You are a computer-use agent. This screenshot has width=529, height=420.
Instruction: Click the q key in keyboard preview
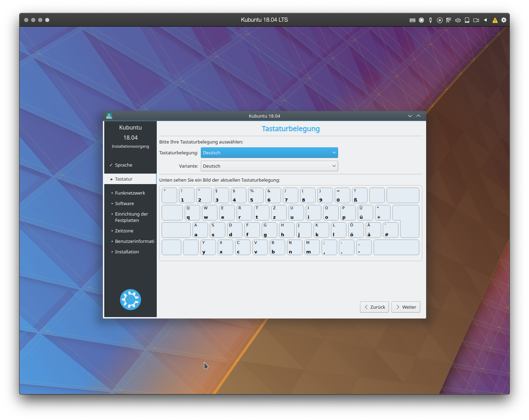pos(192,212)
